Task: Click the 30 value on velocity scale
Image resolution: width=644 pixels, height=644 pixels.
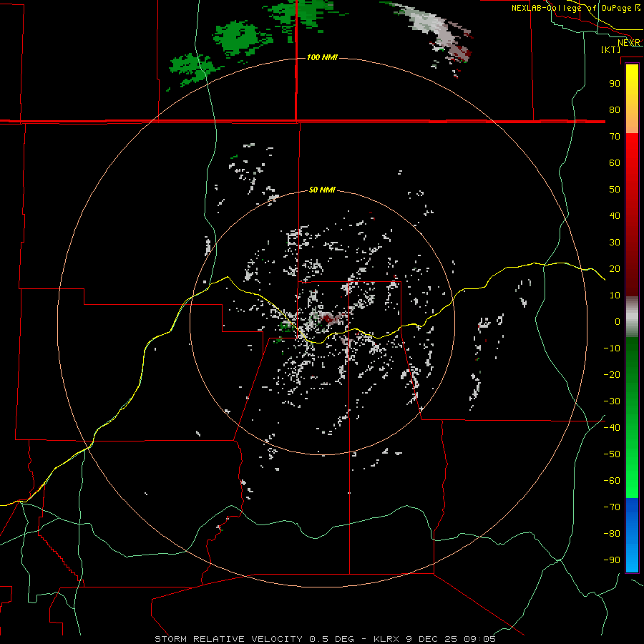Action: [615, 243]
